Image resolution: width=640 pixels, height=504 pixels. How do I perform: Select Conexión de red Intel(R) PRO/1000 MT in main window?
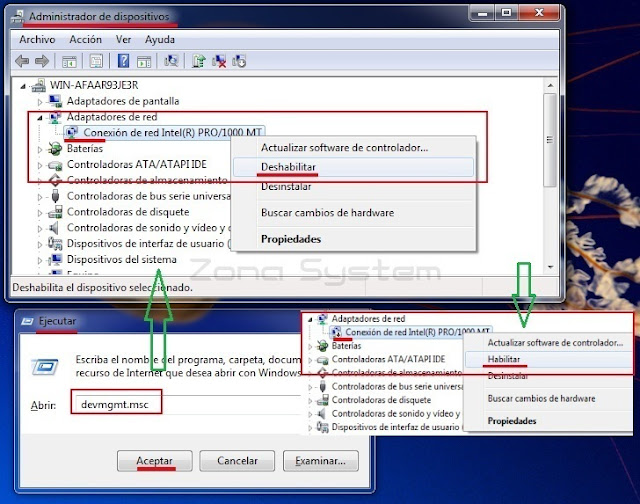pyautogui.click(x=172, y=133)
